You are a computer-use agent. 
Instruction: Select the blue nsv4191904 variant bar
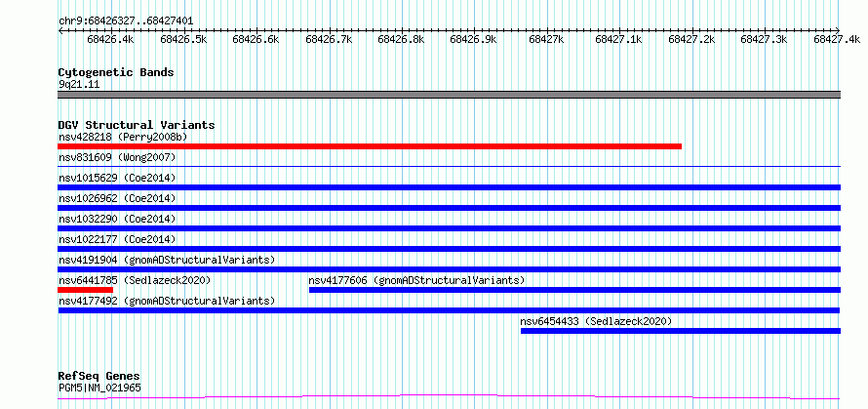tap(449, 269)
